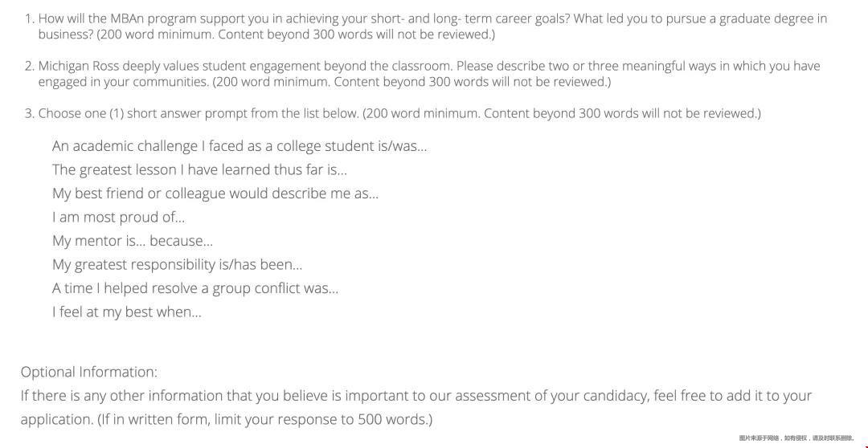Select the "An academic challenge I faced" prompt
The width and height of the screenshot is (868, 448).
click(x=240, y=146)
